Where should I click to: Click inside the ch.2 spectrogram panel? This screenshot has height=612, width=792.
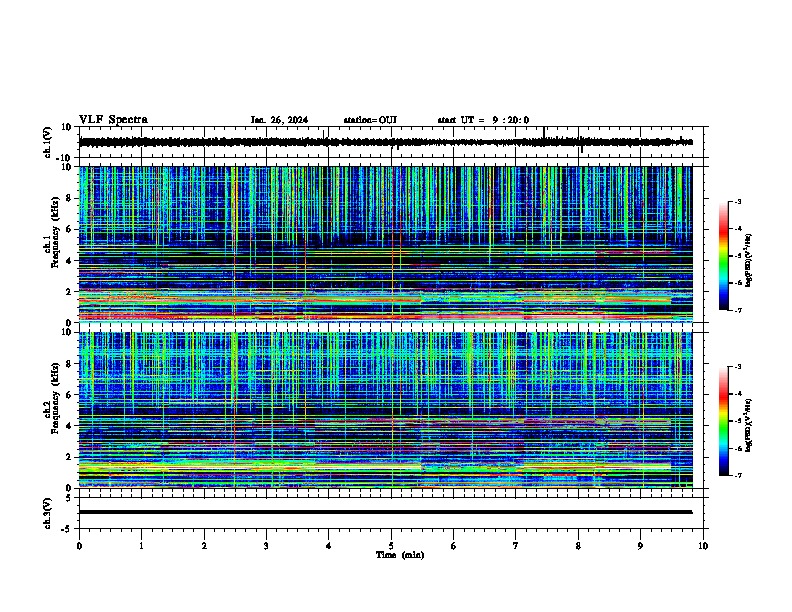pos(385,410)
